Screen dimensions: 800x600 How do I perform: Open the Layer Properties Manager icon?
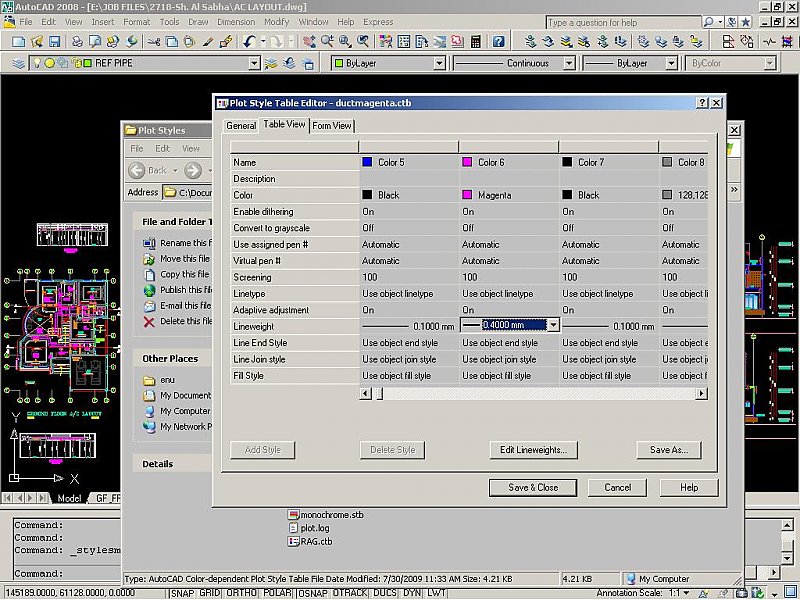17,63
